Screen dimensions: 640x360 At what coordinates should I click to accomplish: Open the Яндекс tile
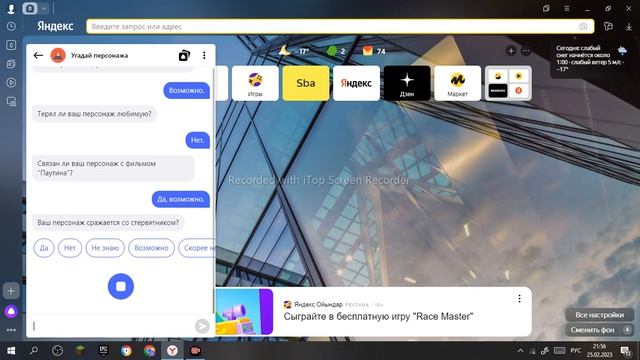coord(356,83)
